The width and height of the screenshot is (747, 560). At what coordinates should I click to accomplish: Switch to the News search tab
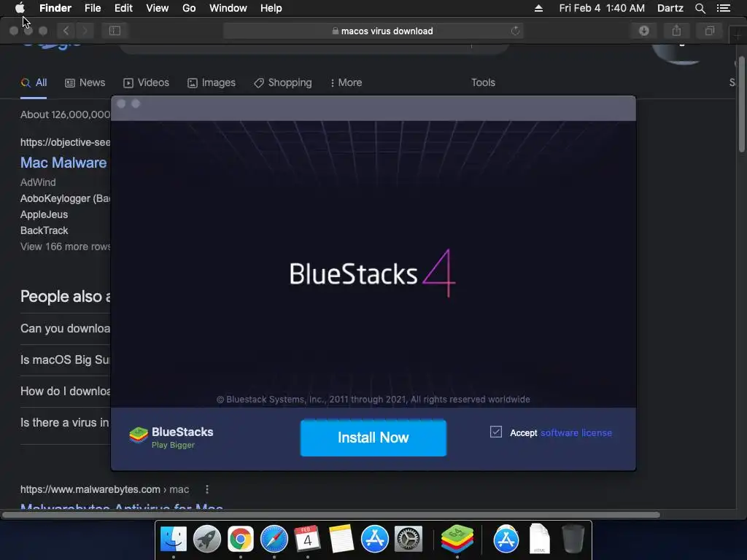(85, 83)
